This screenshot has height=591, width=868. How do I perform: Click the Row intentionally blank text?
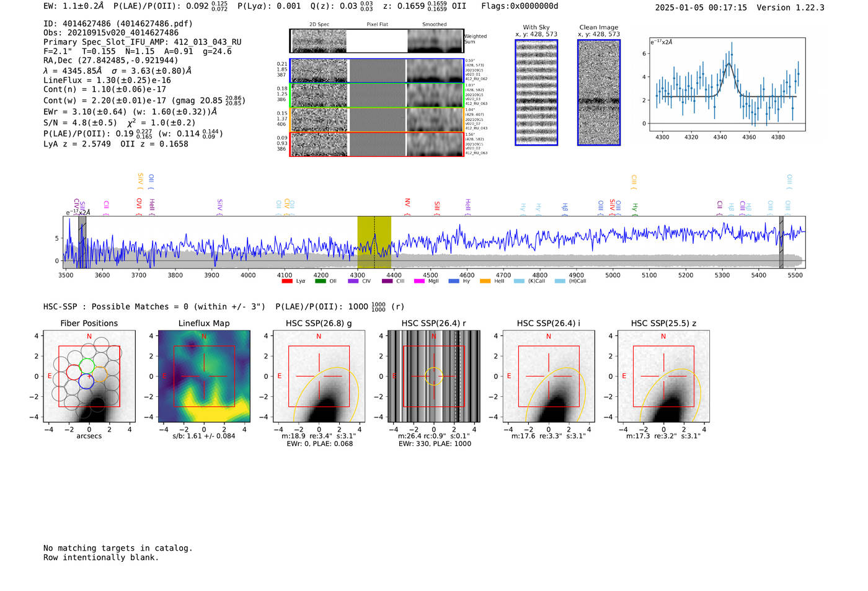(x=101, y=558)
